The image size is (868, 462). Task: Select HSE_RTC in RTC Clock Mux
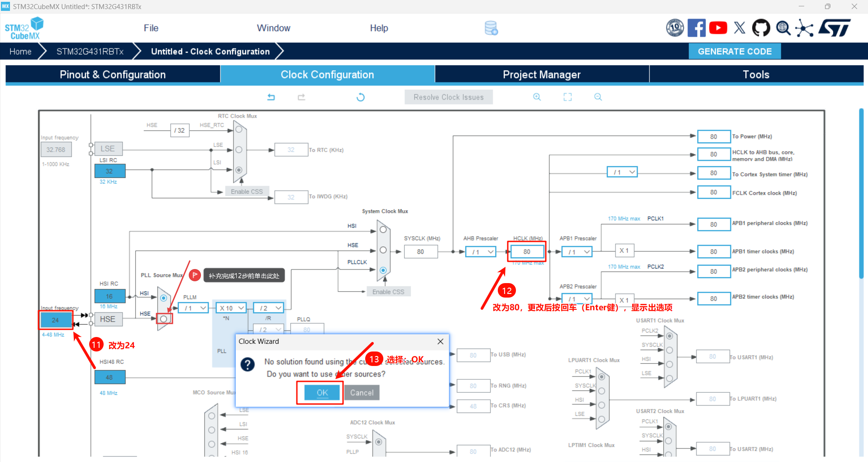tap(239, 130)
